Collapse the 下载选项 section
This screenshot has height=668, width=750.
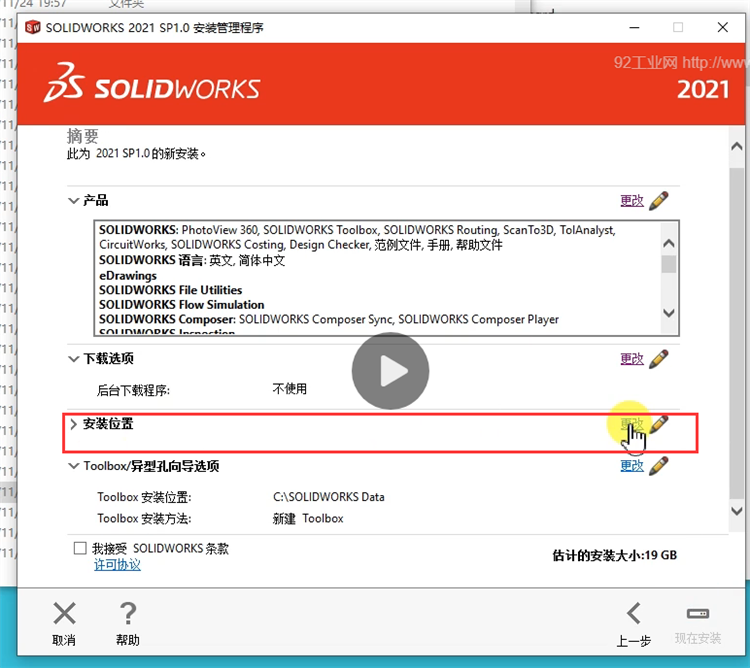73,359
